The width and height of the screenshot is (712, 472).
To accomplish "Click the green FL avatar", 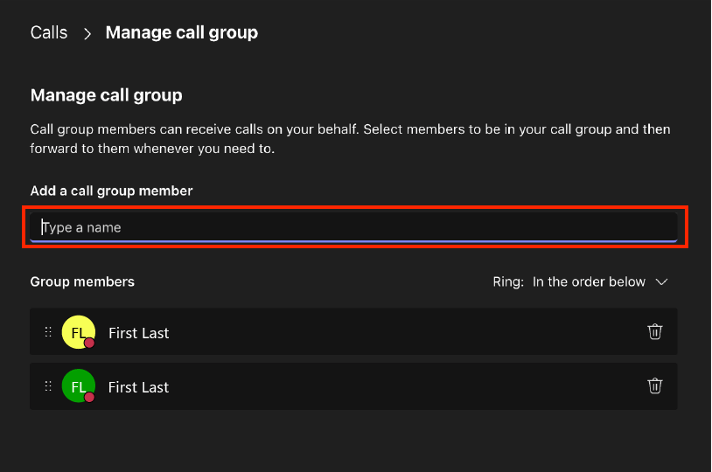I will click(77, 385).
